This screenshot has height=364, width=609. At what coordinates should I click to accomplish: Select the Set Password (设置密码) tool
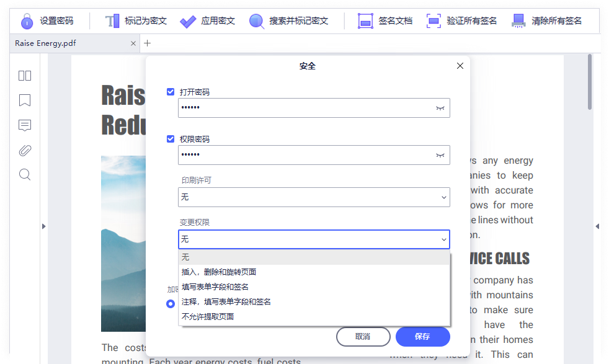tap(47, 20)
